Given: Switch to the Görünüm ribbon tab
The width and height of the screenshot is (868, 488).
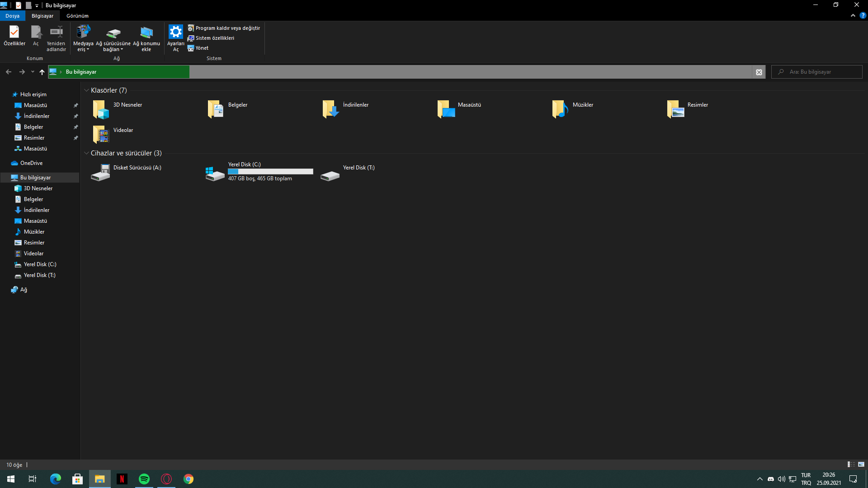Looking at the screenshot, I should (77, 16).
